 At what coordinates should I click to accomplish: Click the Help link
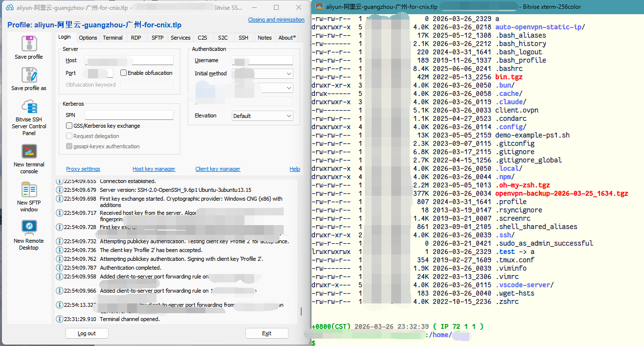295,169
